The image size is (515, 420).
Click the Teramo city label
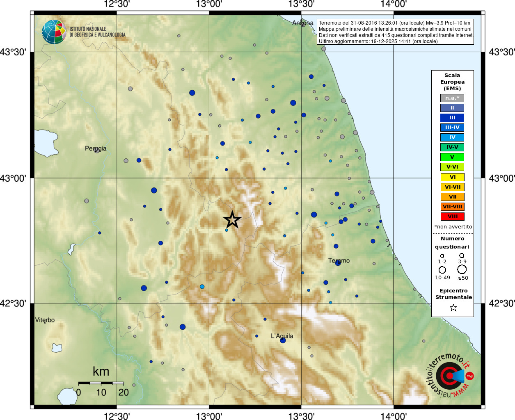coord(339,260)
